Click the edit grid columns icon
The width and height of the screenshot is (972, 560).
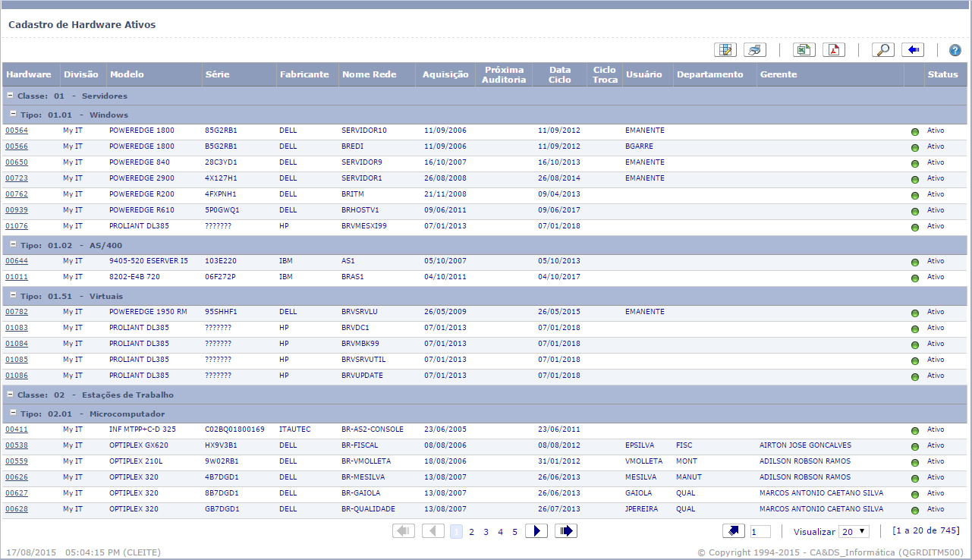[725, 50]
